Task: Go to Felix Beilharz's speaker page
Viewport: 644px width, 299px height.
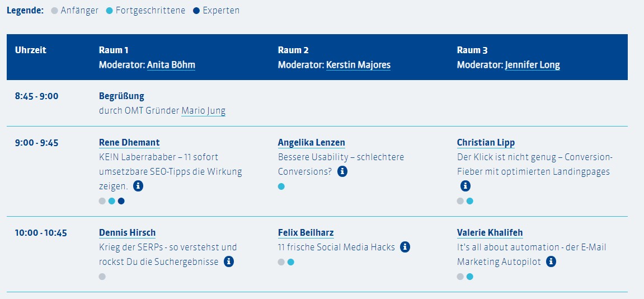Action: tap(306, 232)
